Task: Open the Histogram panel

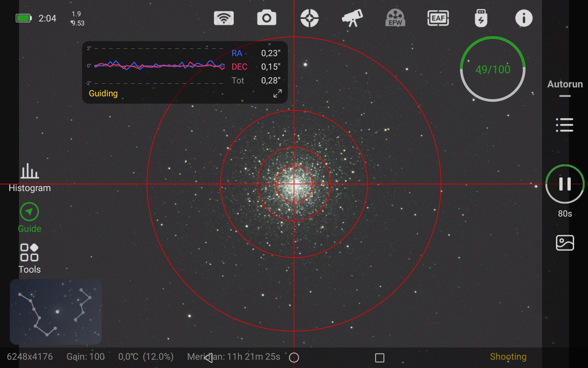Action: pyautogui.click(x=30, y=178)
